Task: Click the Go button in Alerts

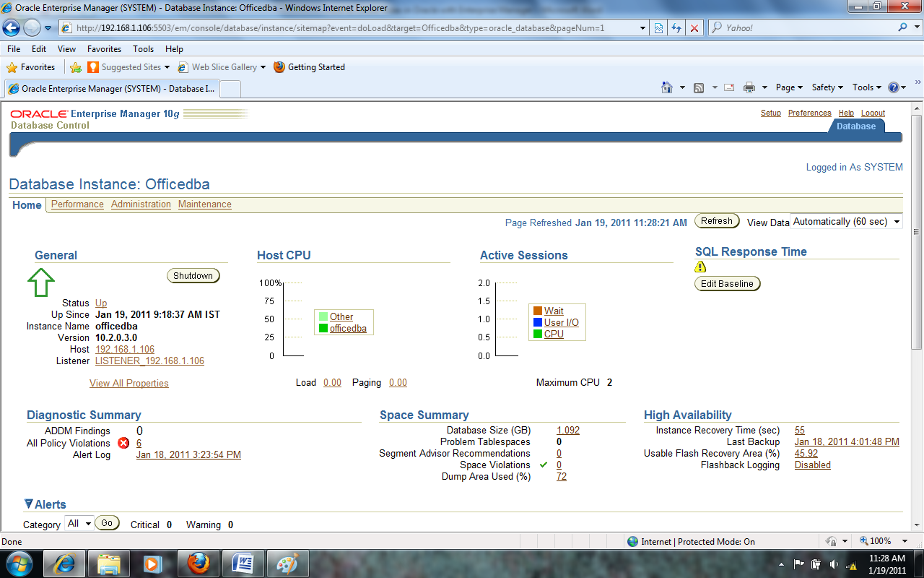Action: 107,523
